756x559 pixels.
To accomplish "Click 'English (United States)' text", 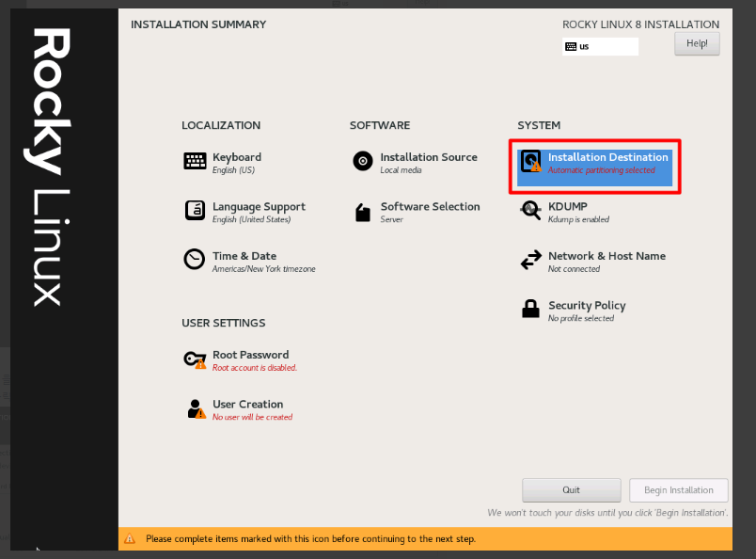I will (x=251, y=219).
